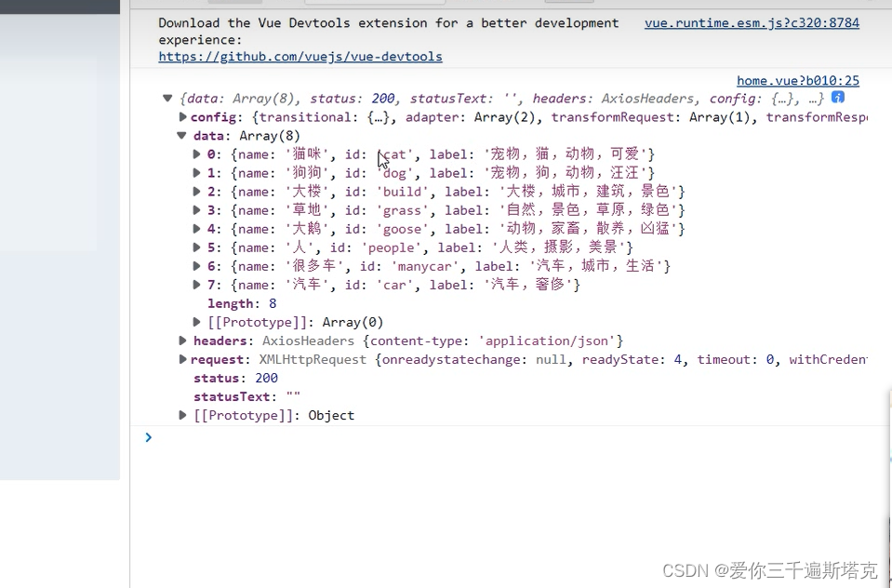The height and width of the screenshot is (588, 892).
Task: Expand the headers AxiosHeaders property
Action: [x=182, y=341]
